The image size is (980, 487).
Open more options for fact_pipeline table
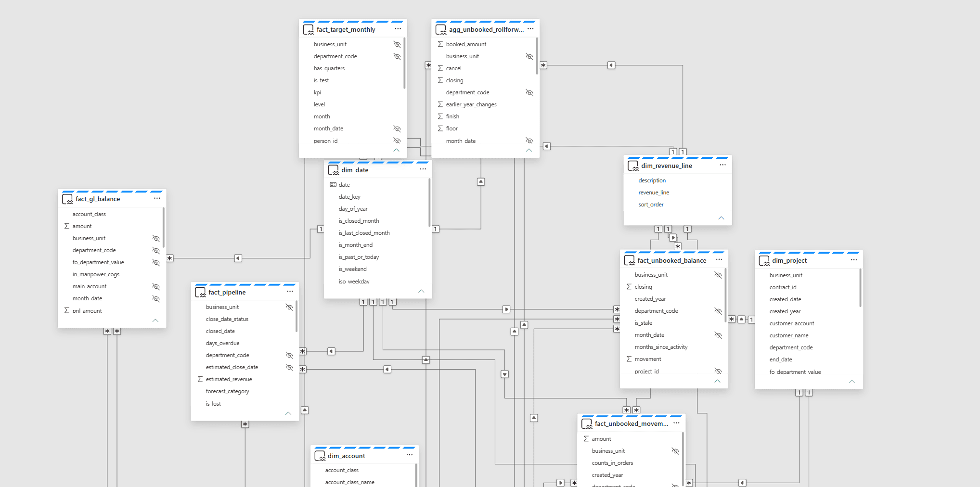[290, 292]
